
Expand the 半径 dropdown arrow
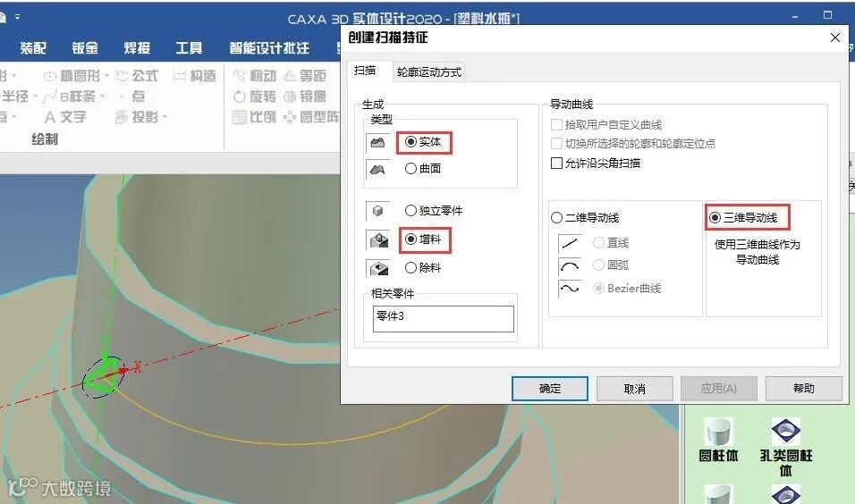click(x=35, y=97)
